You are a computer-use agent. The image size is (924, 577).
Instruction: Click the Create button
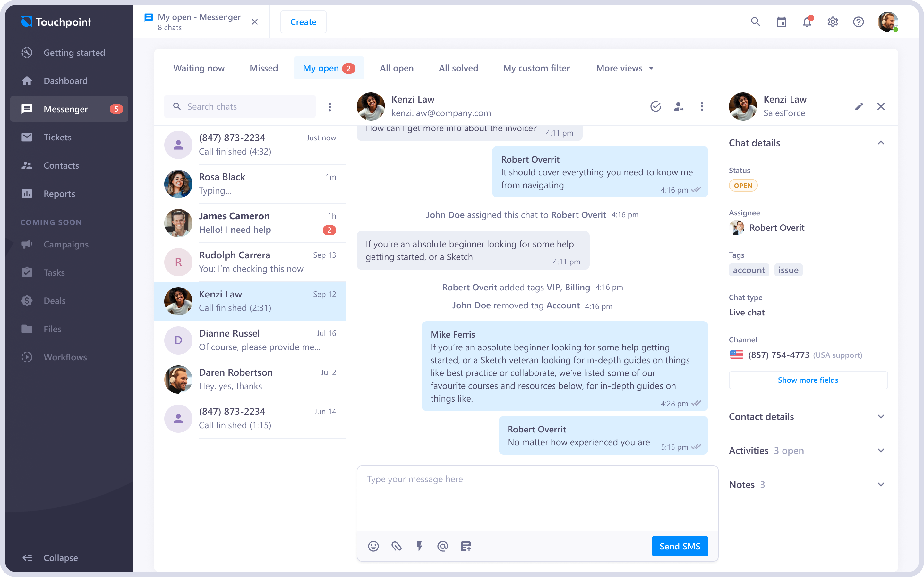point(303,22)
